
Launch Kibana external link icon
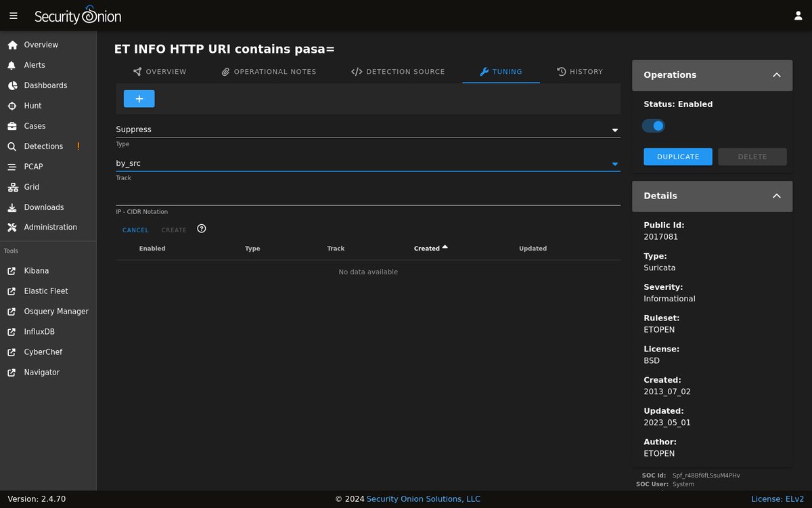click(x=12, y=271)
